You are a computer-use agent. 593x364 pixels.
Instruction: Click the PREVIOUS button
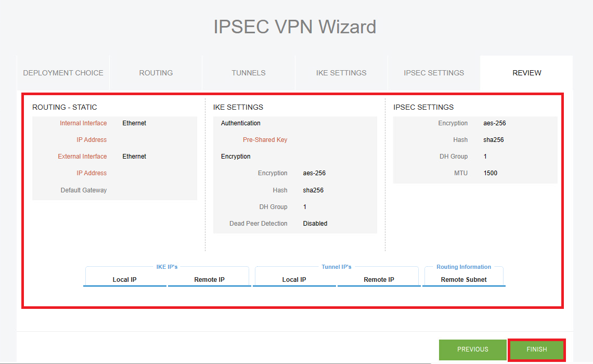point(472,349)
